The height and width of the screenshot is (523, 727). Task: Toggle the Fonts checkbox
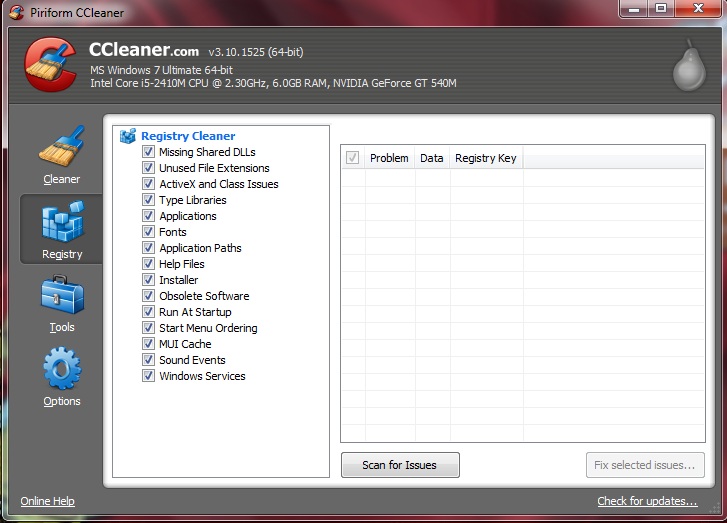[148, 232]
